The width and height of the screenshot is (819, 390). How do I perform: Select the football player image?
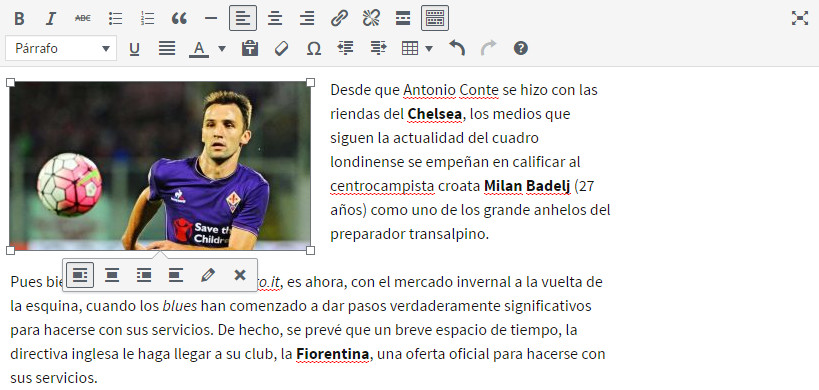[x=160, y=166]
